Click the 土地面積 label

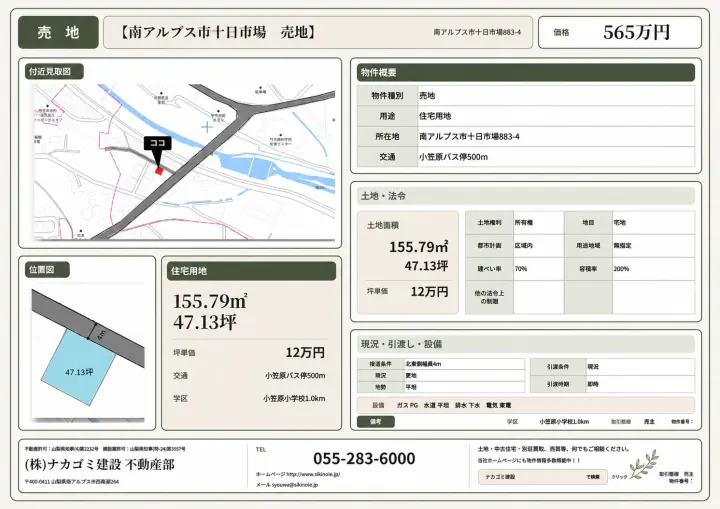pyautogui.click(x=382, y=225)
